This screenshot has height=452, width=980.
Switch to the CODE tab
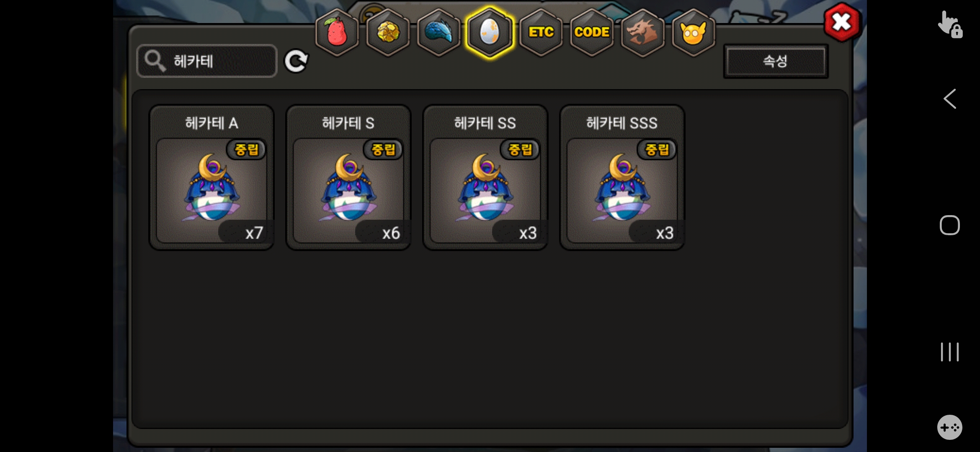(x=592, y=32)
